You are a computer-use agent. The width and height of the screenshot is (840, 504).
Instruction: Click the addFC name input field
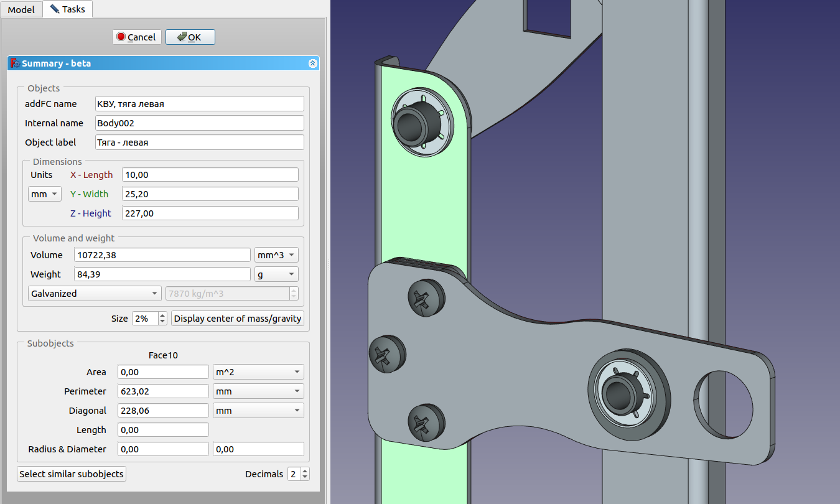click(x=199, y=104)
